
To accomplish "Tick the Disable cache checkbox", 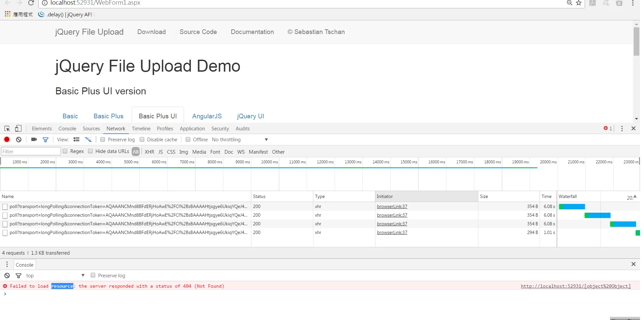I will 142,140.
